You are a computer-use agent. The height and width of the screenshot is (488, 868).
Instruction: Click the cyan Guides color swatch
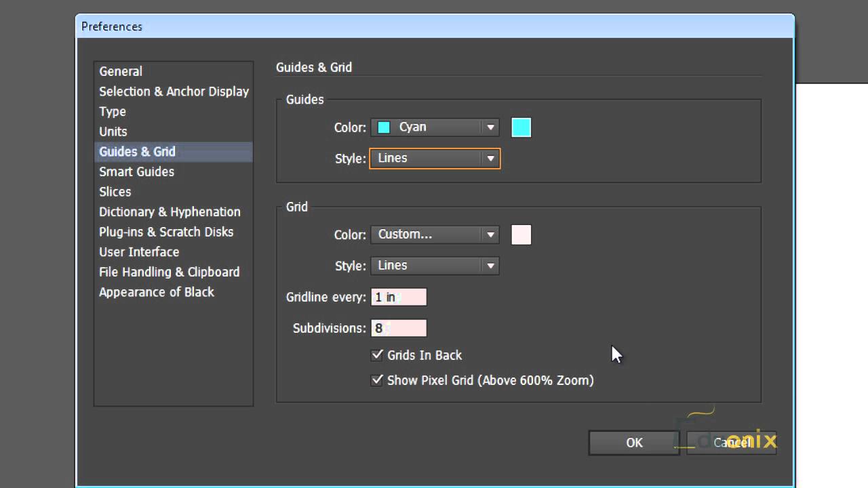pyautogui.click(x=521, y=127)
